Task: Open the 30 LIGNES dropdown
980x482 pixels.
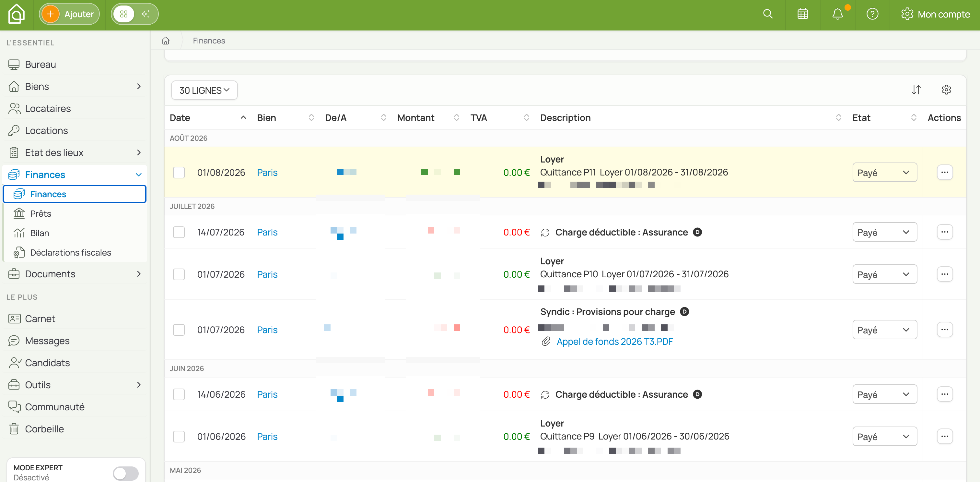Action: pos(204,90)
